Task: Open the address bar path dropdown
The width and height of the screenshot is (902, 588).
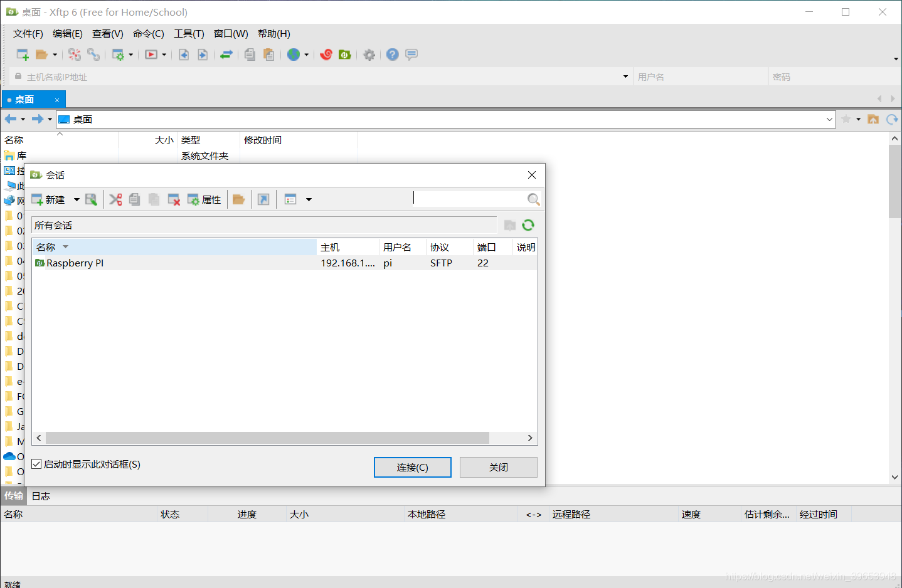Action: 829,119
